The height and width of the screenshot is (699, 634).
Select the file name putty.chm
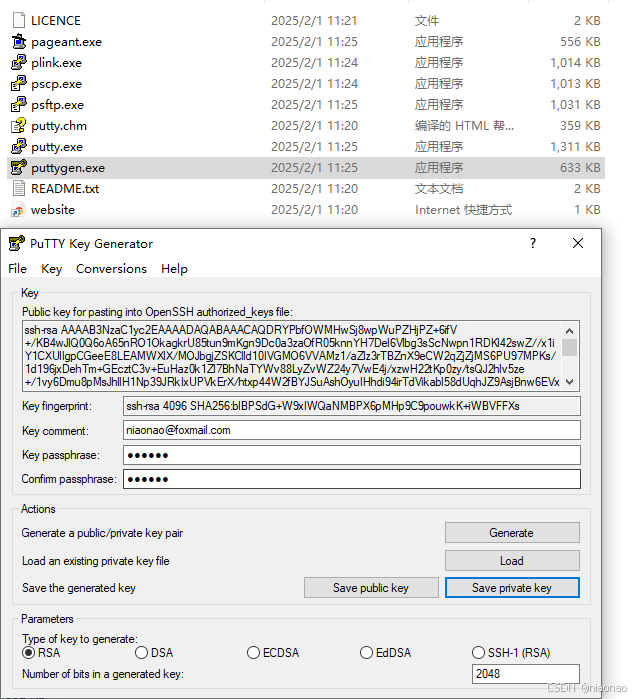(59, 126)
